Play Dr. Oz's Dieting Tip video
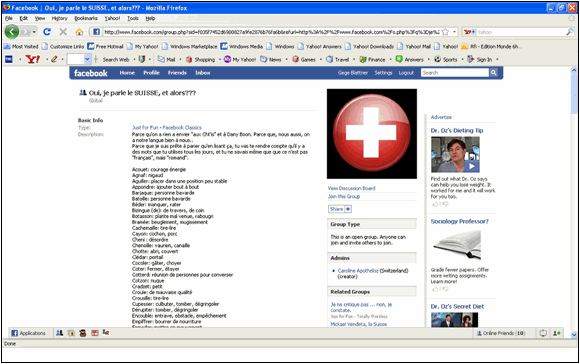The image size is (580, 364). (x=472, y=166)
